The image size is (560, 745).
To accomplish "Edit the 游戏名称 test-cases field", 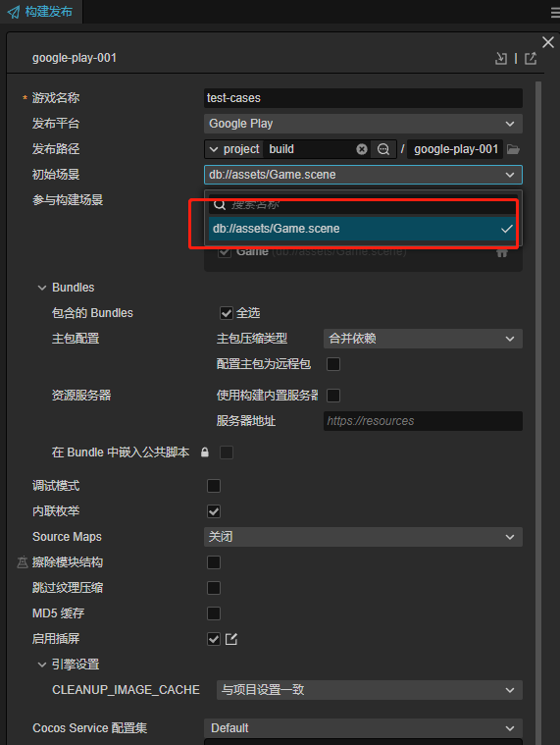I will coord(363,98).
